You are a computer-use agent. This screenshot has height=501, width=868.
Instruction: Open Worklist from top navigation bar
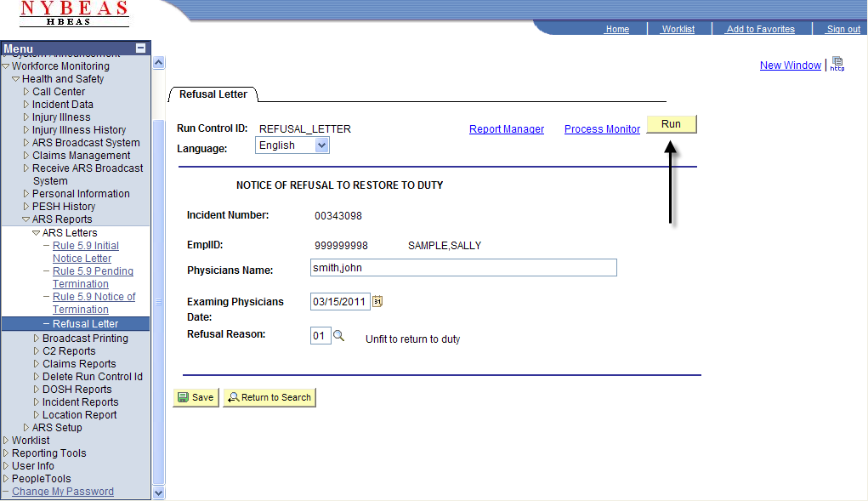[x=678, y=29]
